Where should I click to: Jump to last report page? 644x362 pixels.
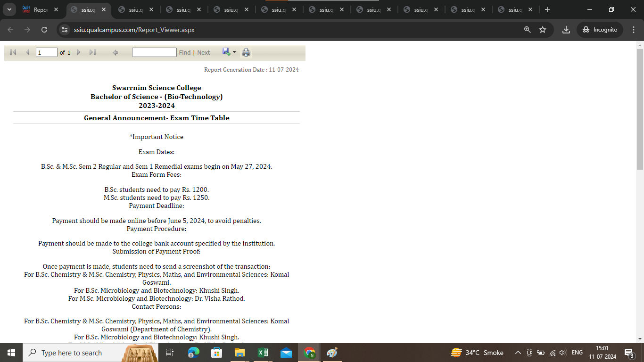click(92, 52)
